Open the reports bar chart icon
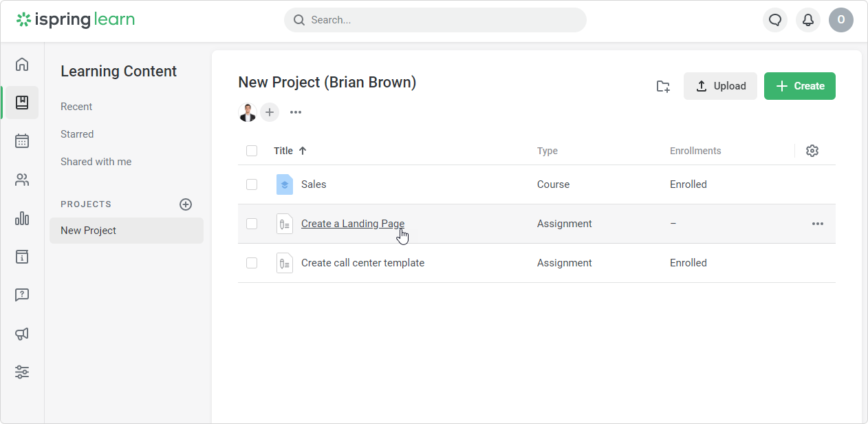The height and width of the screenshot is (424, 868). pos(22,218)
